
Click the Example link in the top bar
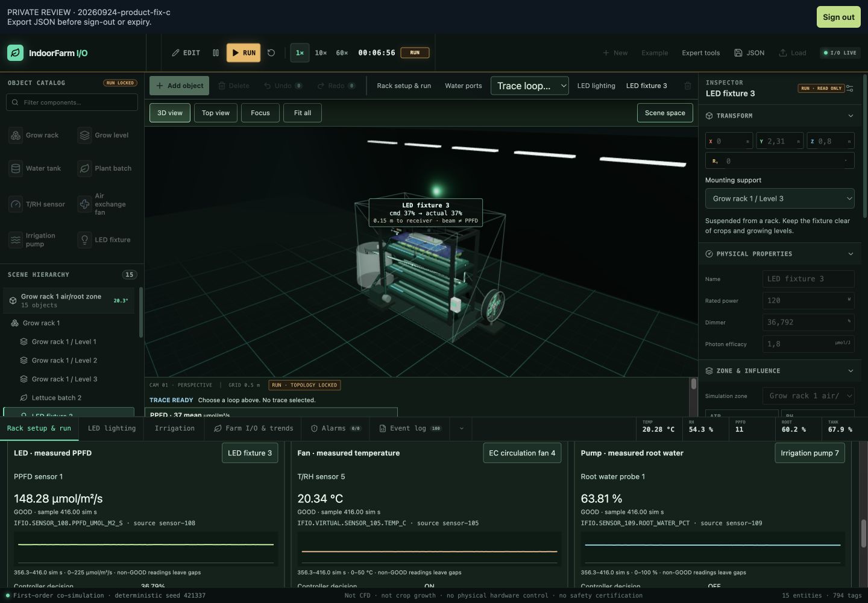pos(655,53)
